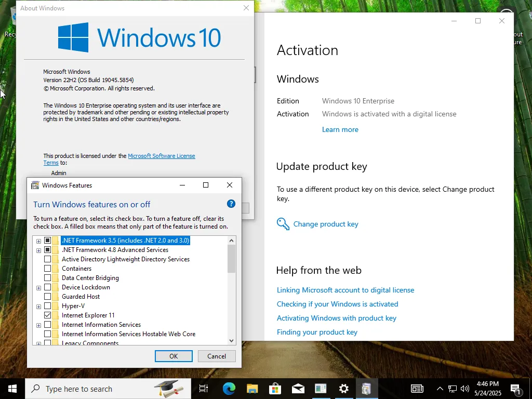Select the Internet Information Services row label
Image resolution: width=532 pixels, height=399 pixels.
[x=101, y=325]
